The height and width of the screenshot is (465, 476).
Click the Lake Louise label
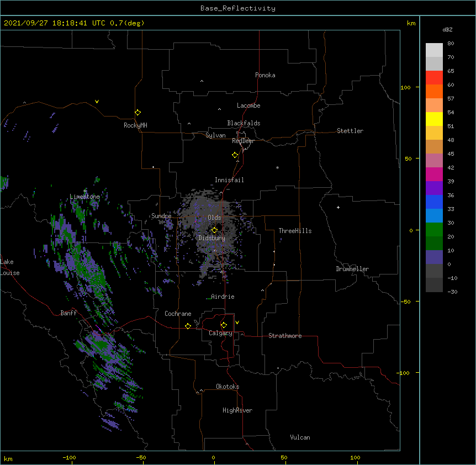click(x=10, y=267)
